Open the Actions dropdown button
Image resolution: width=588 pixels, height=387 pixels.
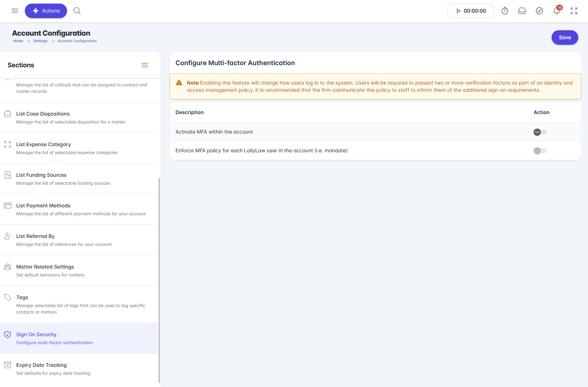coord(46,11)
